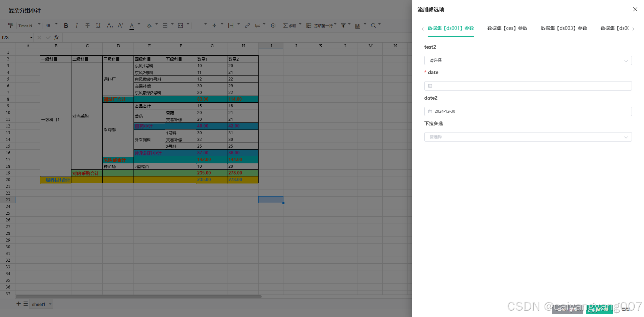Close the 添加筛选项 panel
The width and height of the screenshot is (644, 317).
(x=635, y=9)
